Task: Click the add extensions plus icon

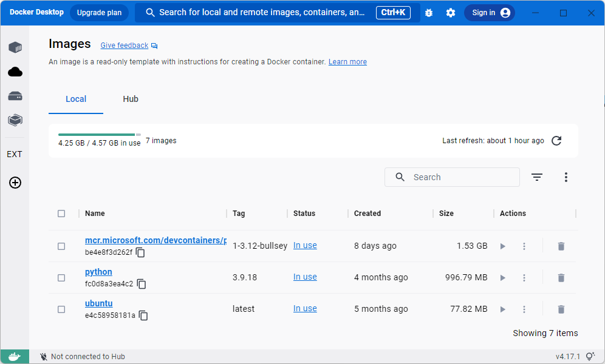Action: pyautogui.click(x=15, y=183)
